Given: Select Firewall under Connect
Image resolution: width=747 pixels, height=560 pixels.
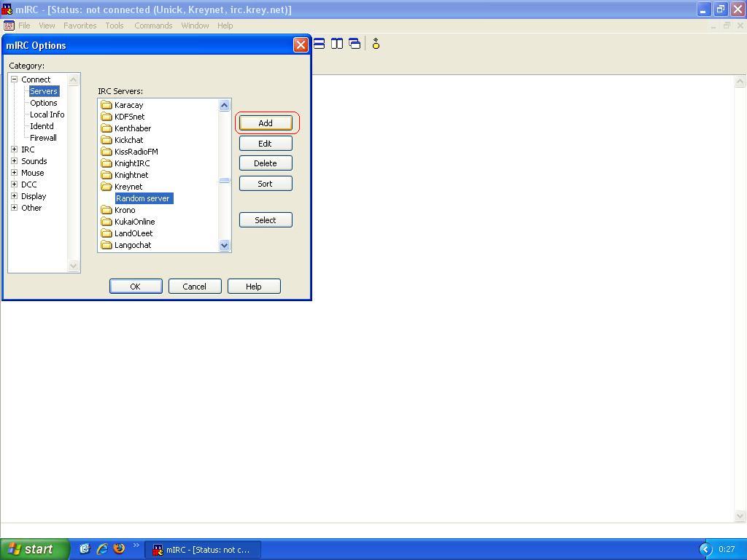Looking at the screenshot, I should [43, 138].
